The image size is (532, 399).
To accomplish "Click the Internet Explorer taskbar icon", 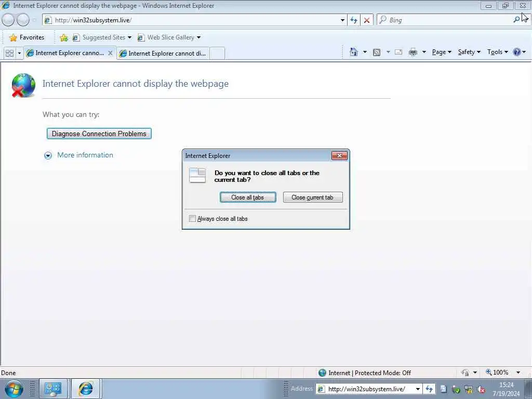I will [x=86, y=389].
